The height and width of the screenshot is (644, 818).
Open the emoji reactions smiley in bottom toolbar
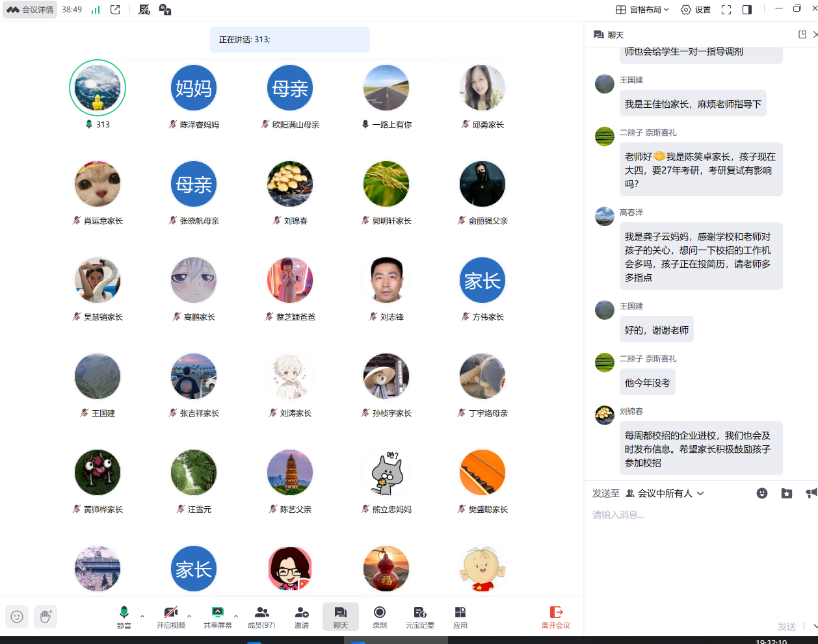tap(18, 616)
